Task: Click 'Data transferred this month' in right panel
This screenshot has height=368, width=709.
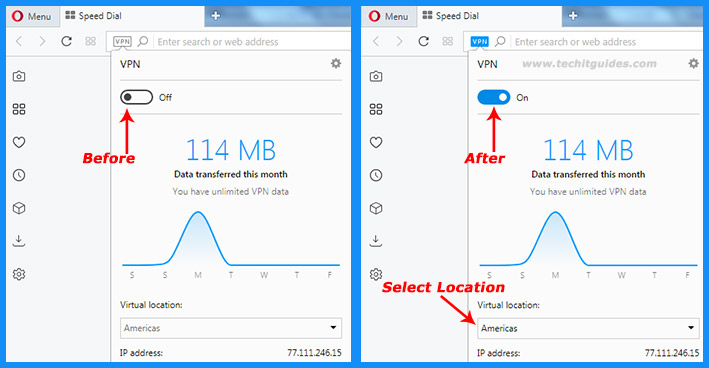Action: click(x=588, y=175)
